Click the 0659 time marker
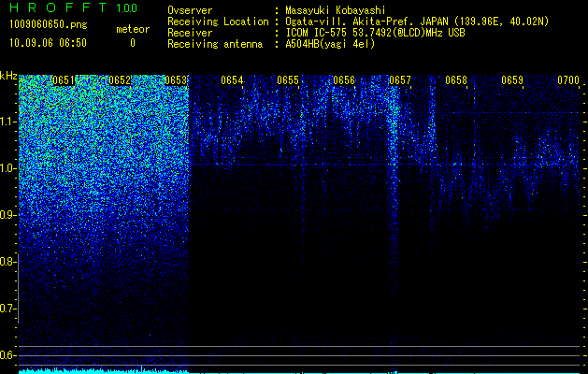This screenshot has width=588, height=374. [512, 80]
